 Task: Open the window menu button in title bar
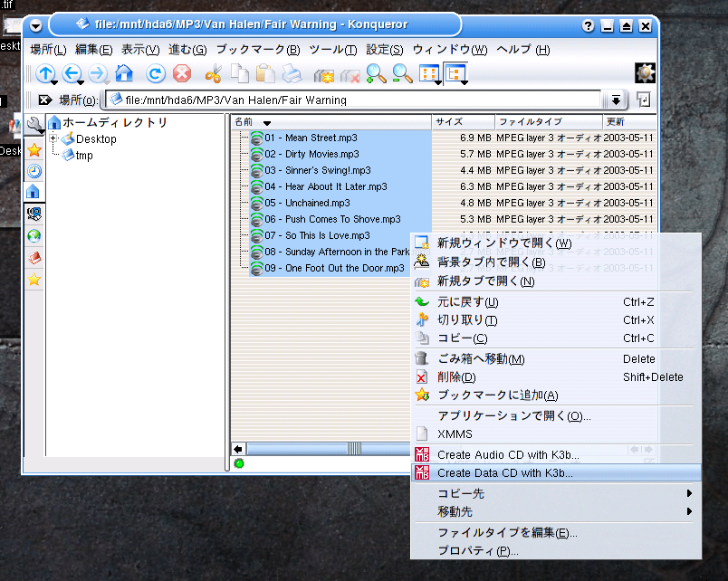click(x=35, y=25)
